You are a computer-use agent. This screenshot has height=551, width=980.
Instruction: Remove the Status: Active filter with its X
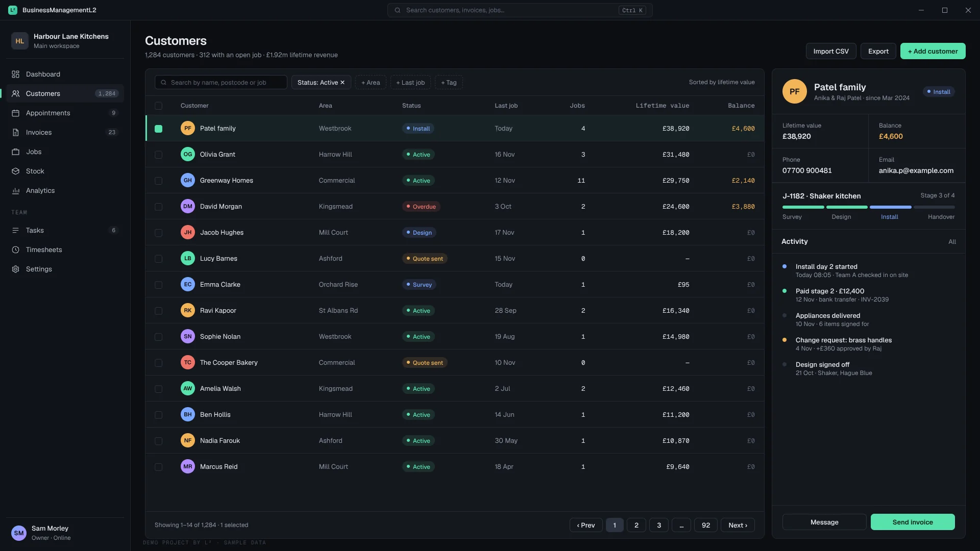coord(342,83)
